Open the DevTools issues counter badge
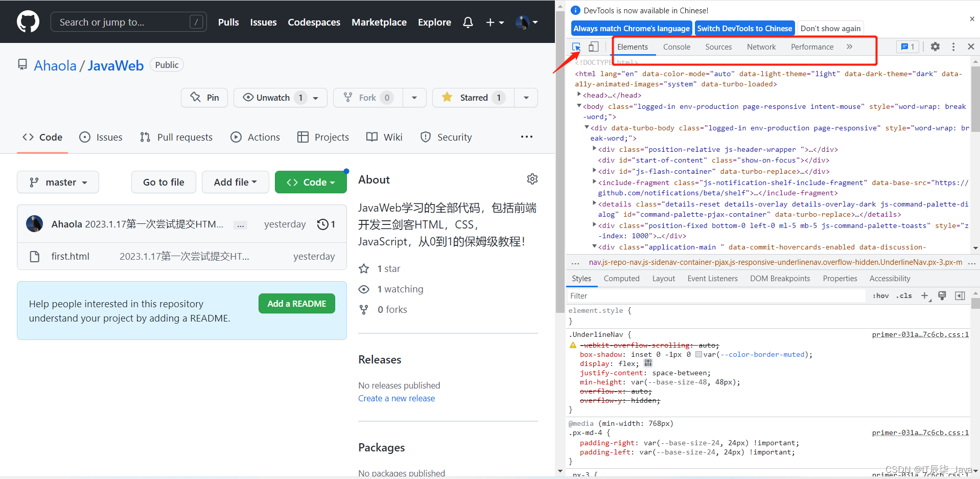Screen dimensions: 980x479 [908, 47]
